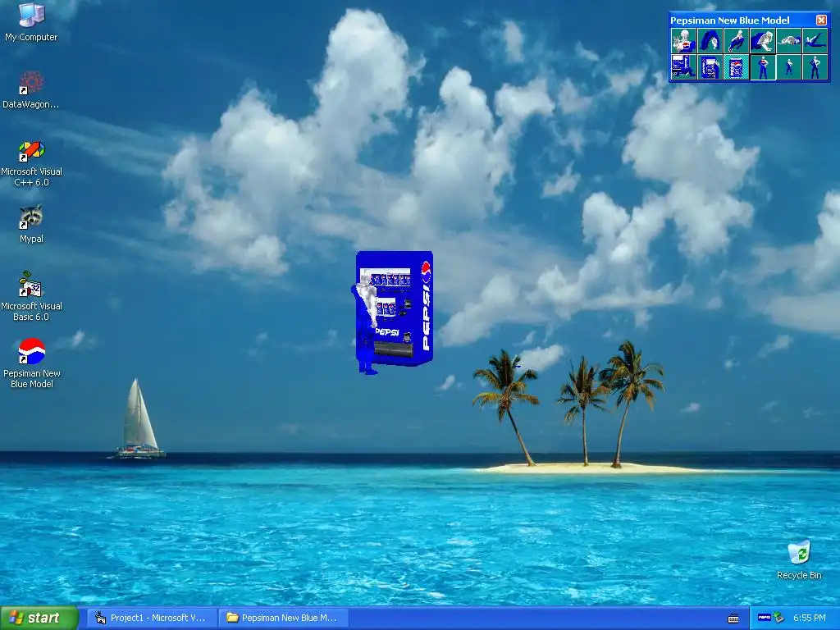Click the Pepsi logo system tray icon
Screen dimensions: 840x630
pyautogui.click(x=764, y=618)
